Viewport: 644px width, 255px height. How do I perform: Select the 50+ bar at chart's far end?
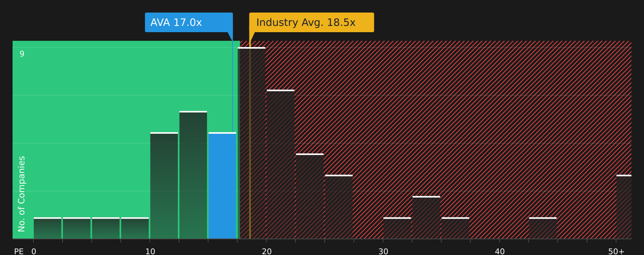point(624,207)
